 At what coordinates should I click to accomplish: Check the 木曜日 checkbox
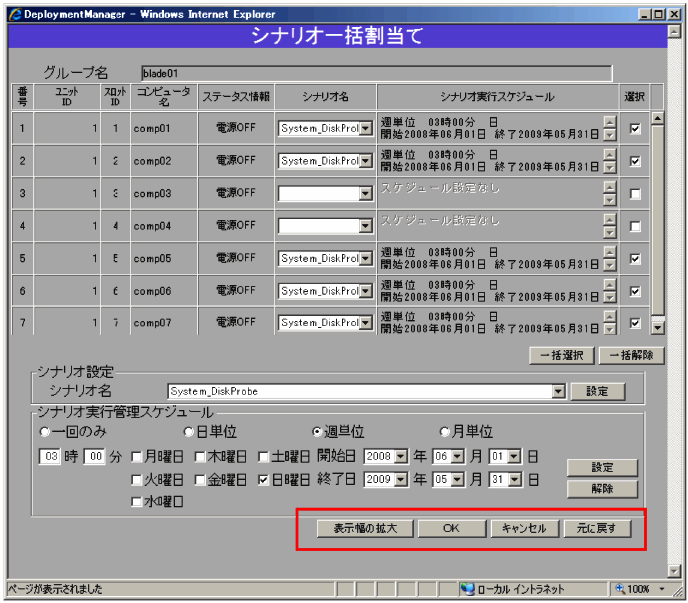pyautogui.click(x=200, y=457)
